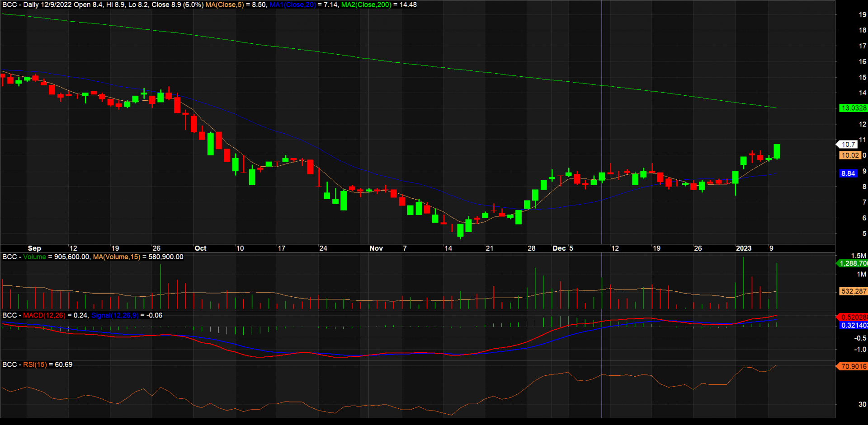868x425 pixels.
Task: Select the white 10.7 last price tag
Action: click(848, 145)
